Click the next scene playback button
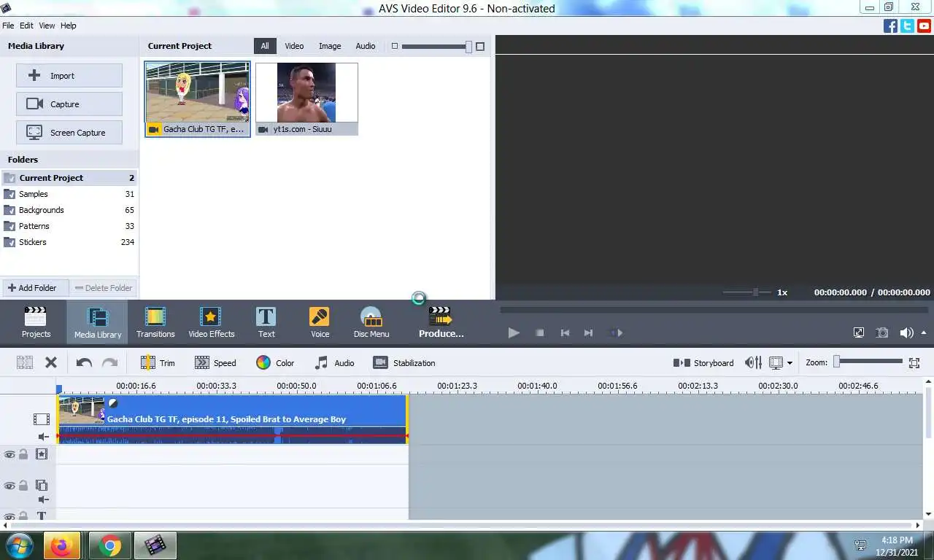The image size is (934, 560). [616, 332]
